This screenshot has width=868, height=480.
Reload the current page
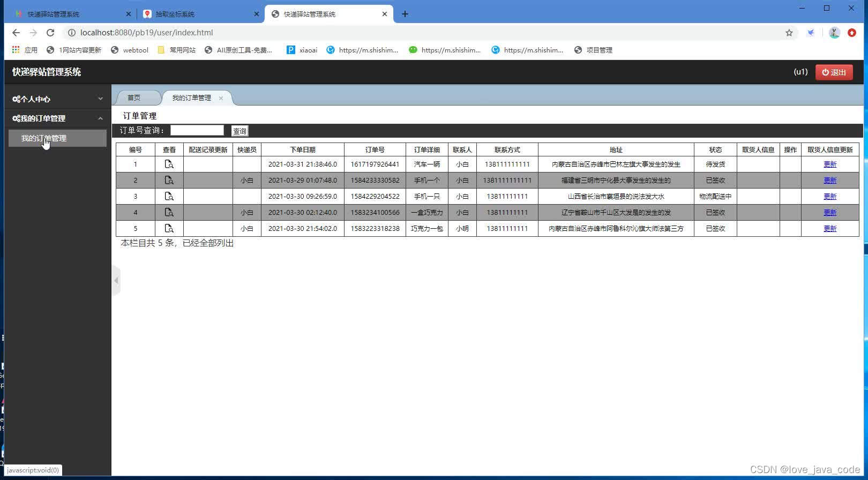click(50, 33)
